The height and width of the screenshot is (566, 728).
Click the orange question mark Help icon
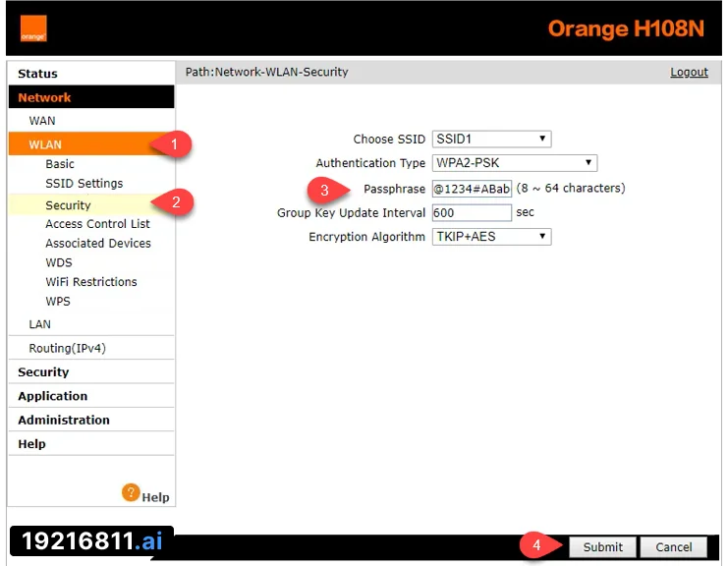pyautogui.click(x=131, y=492)
